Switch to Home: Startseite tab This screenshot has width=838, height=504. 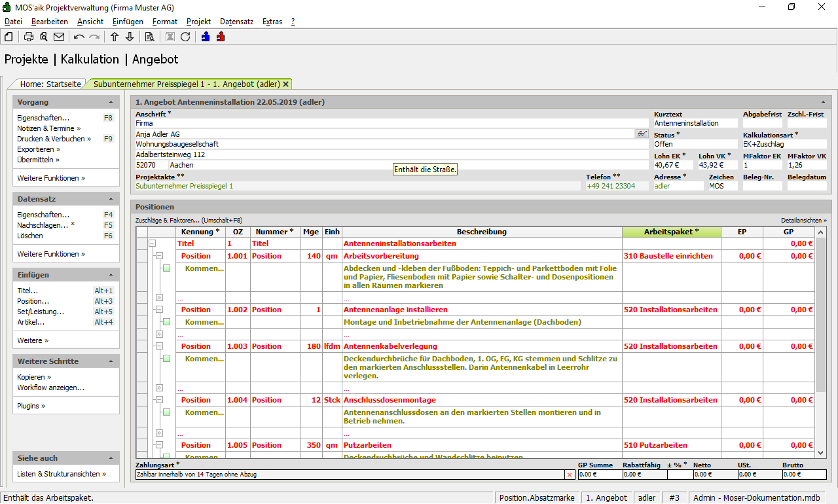click(x=50, y=84)
